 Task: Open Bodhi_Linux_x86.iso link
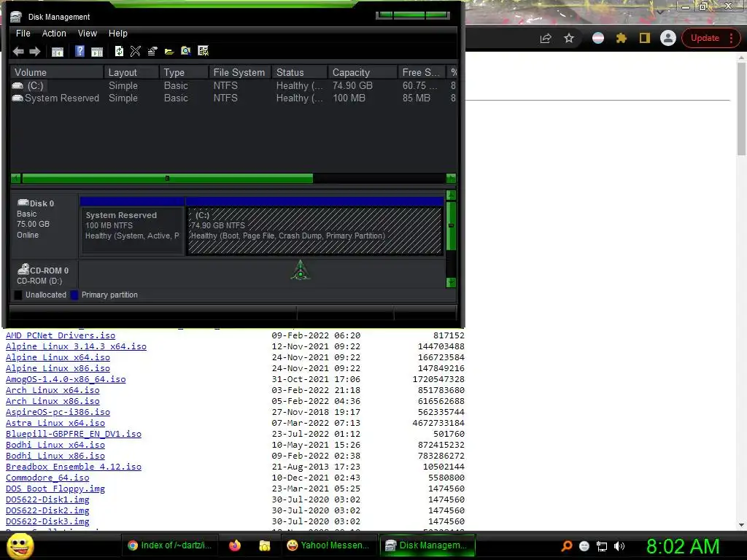[x=55, y=456]
